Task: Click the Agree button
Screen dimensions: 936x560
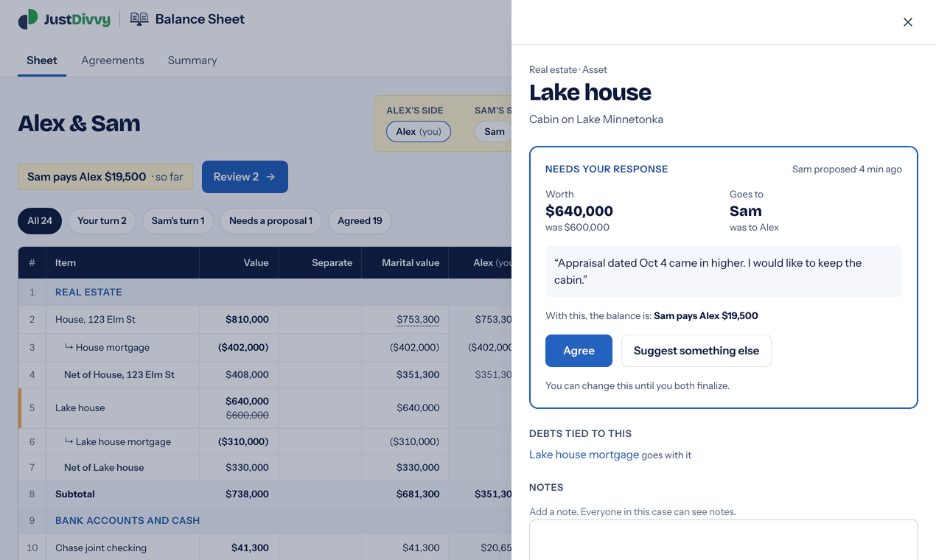Action: click(579, 351)
